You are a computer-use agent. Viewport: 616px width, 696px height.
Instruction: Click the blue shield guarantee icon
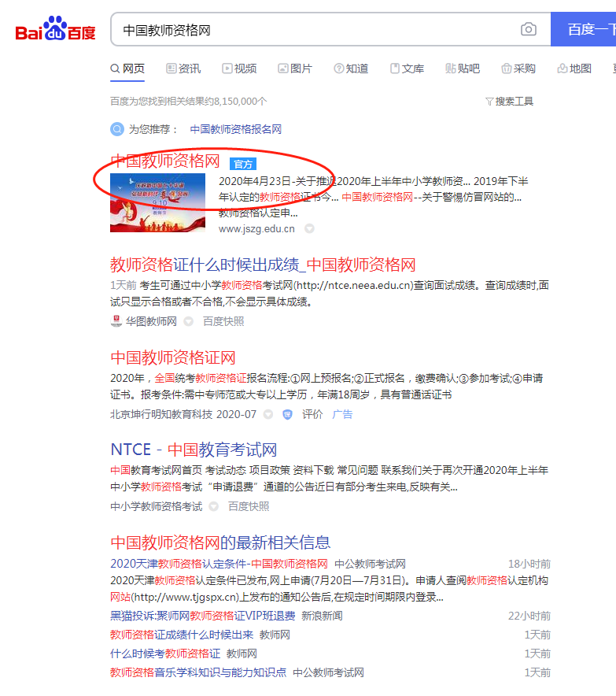[287, 415]
